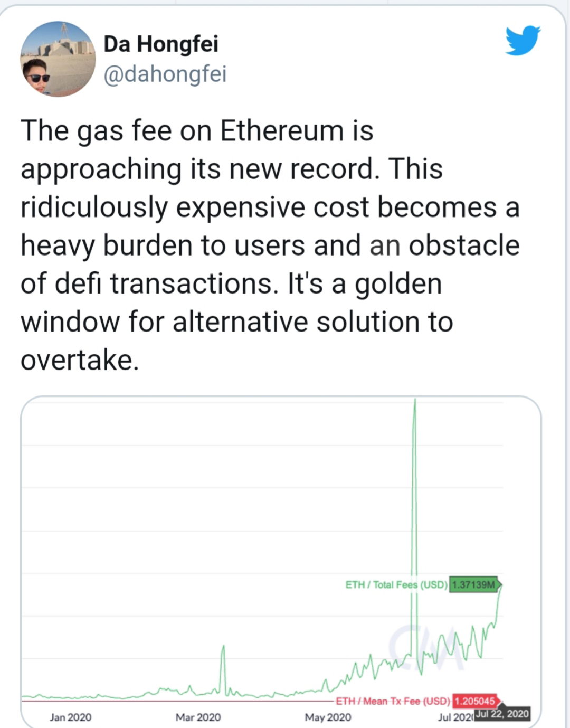This screenshot has width=570, height=728.
Task: Click the word "Ethereum" in the tweet
Action: tap(282, 130)
